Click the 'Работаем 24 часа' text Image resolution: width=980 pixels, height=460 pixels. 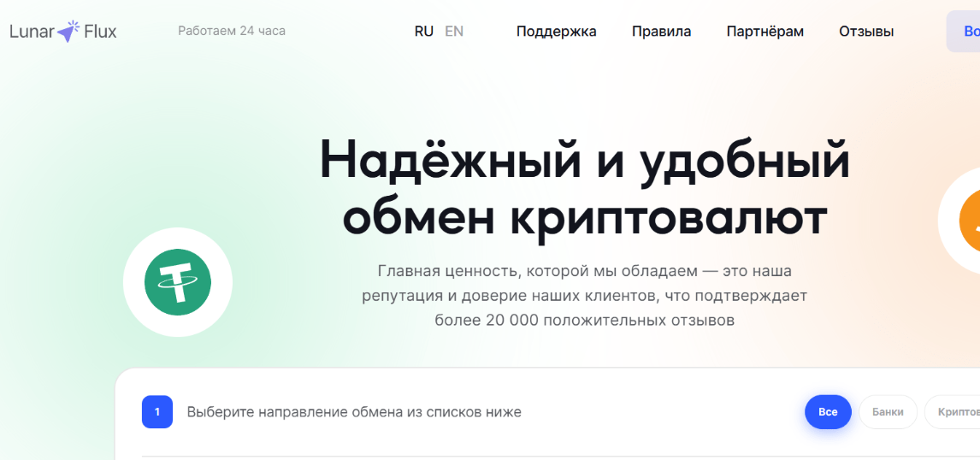click(x=232, y=31)
